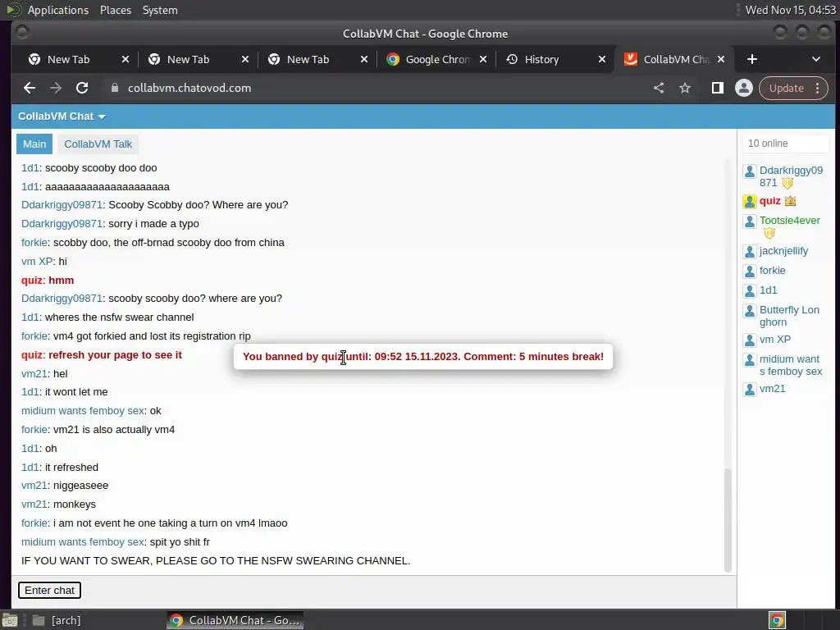Click Tootsie4ever's avatar icon

point(750,221)
